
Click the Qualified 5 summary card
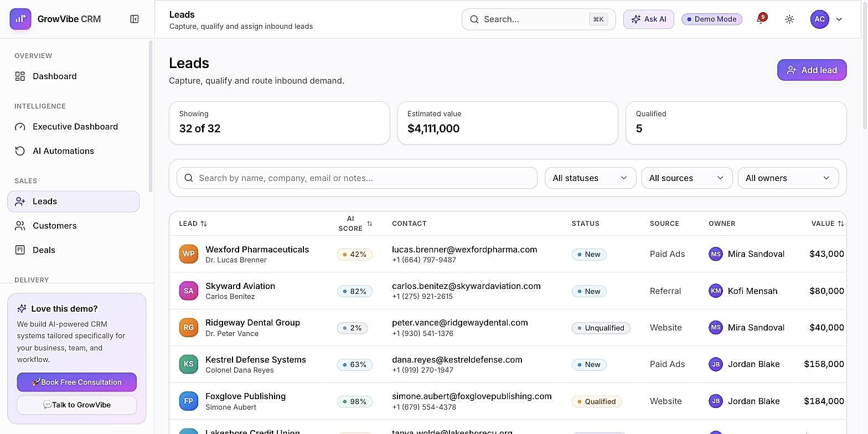pyautogui.click(x=736, y=123)
